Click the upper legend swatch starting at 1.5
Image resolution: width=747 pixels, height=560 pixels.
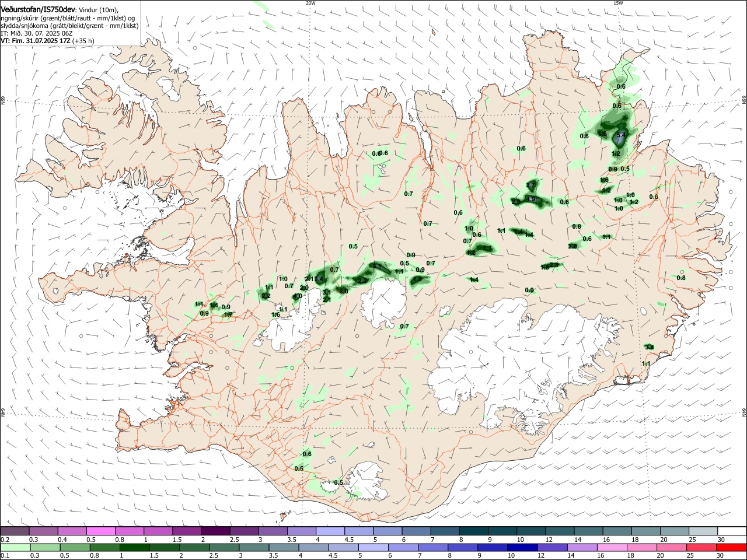tap(187, 531)
